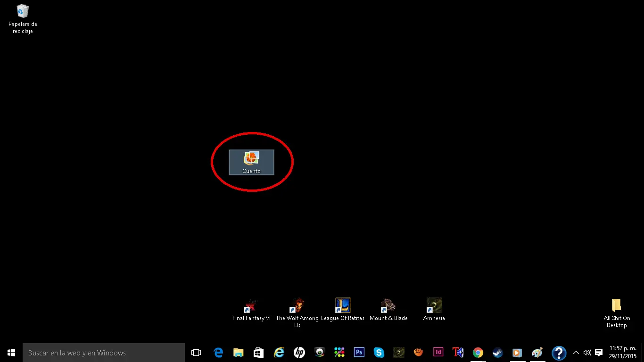Open Microsoft Edge from the taskbar
Viewport: 644px width, 362px height.
pos(218,353)
